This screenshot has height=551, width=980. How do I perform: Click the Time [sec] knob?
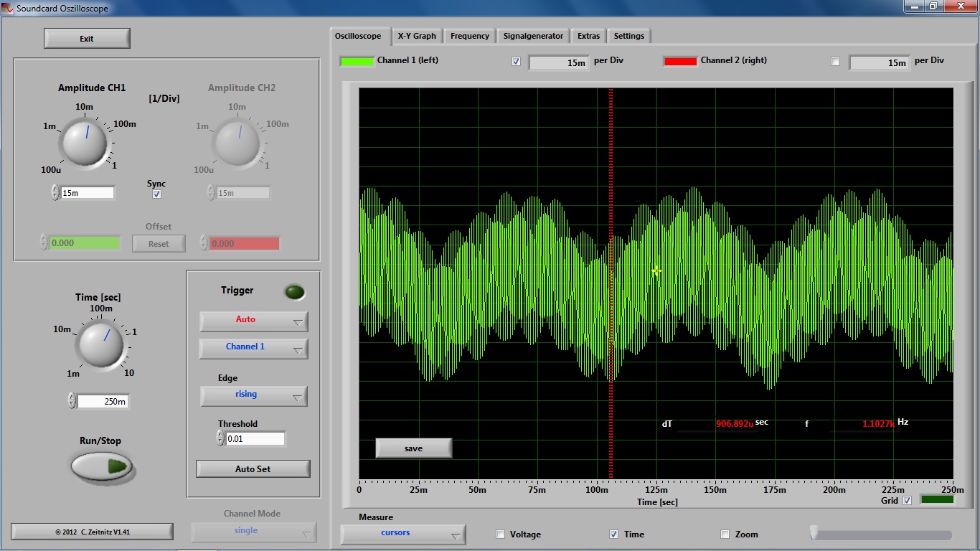click(100, 344)
